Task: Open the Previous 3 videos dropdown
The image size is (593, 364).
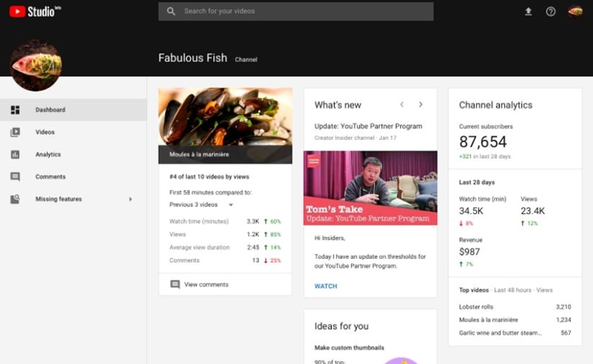Action: 201,204
